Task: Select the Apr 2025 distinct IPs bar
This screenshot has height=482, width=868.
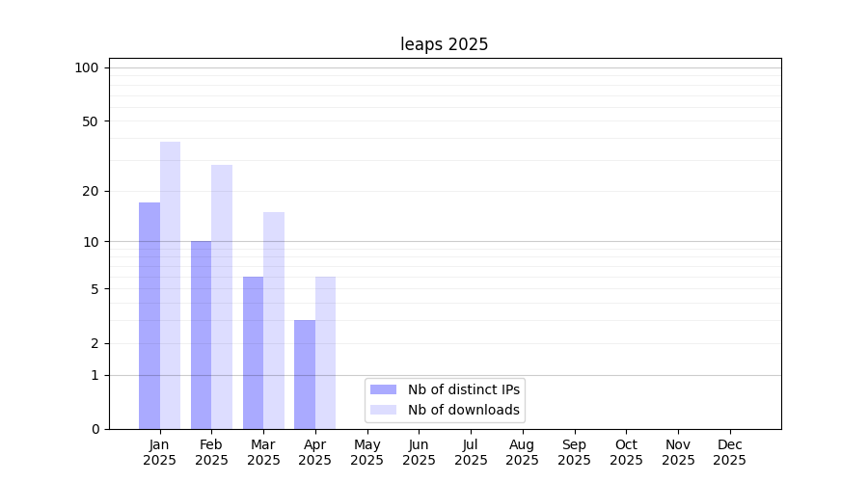Action: [x=305, y=374]
